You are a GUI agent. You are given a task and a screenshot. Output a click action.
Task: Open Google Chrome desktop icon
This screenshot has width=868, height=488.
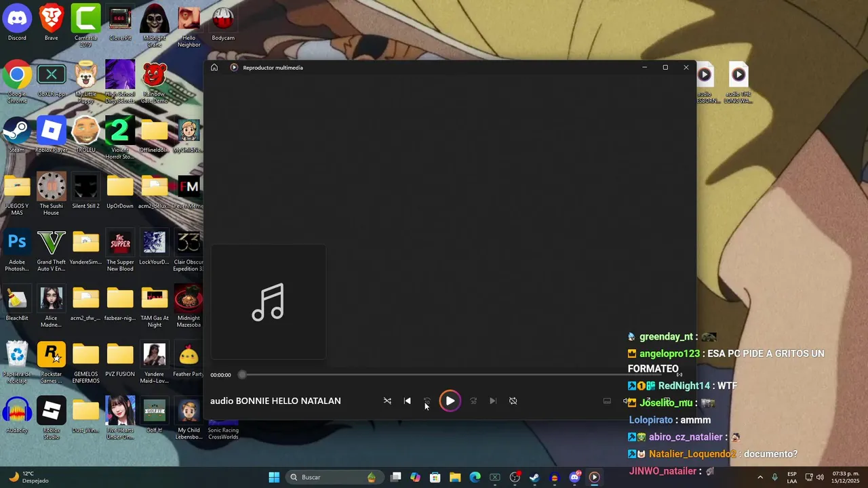pos(17,82)
